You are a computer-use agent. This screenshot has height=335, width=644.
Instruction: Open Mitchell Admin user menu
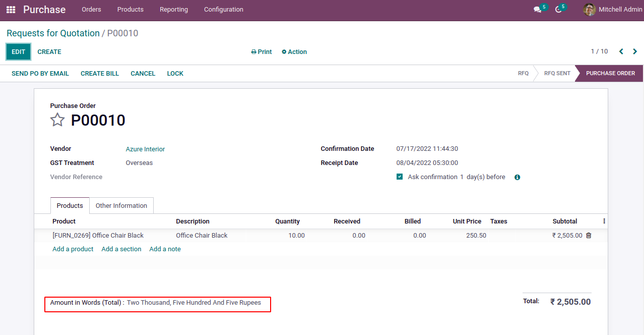point(613,10)
